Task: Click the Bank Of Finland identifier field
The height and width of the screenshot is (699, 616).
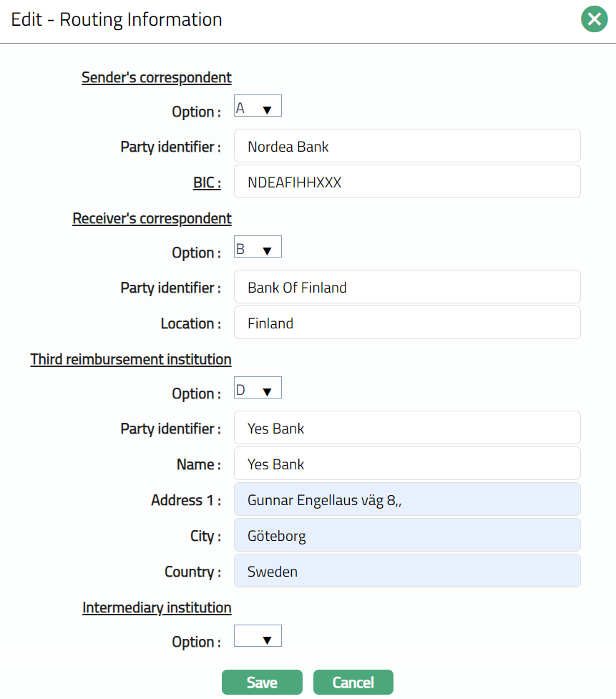Action: click(407, 287)
